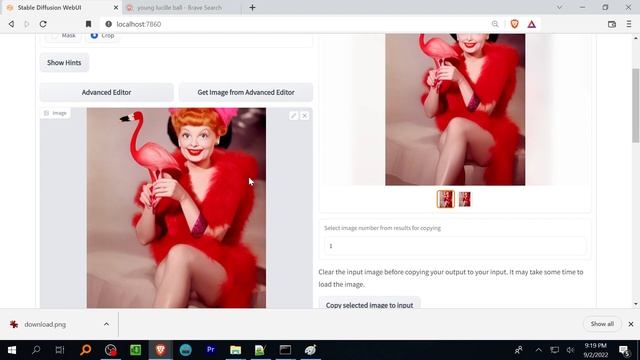This screenshot has height=360, width=640.
Task: Open the Brave browser taskbar icon
Action: [160, 350]
